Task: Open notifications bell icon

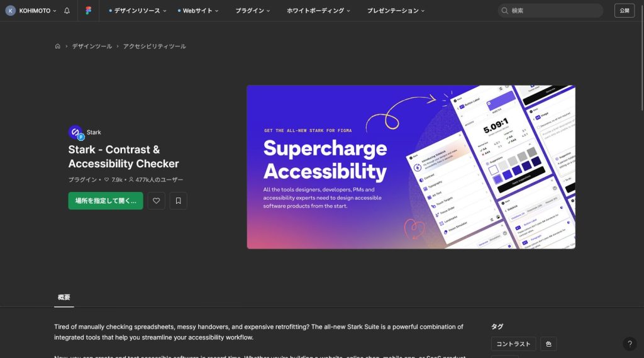Action: 67,11
